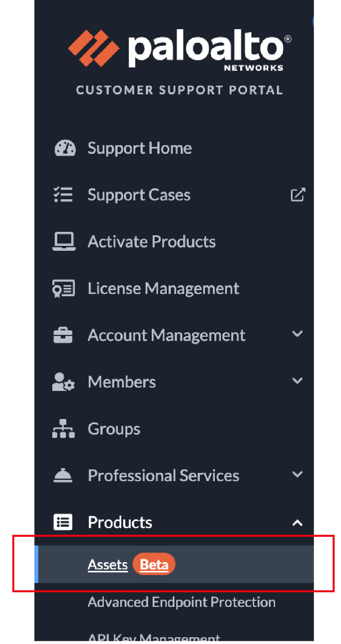Open Support Cases external link icon
Viewport: 341px width, 644px height.
(298, 195)
